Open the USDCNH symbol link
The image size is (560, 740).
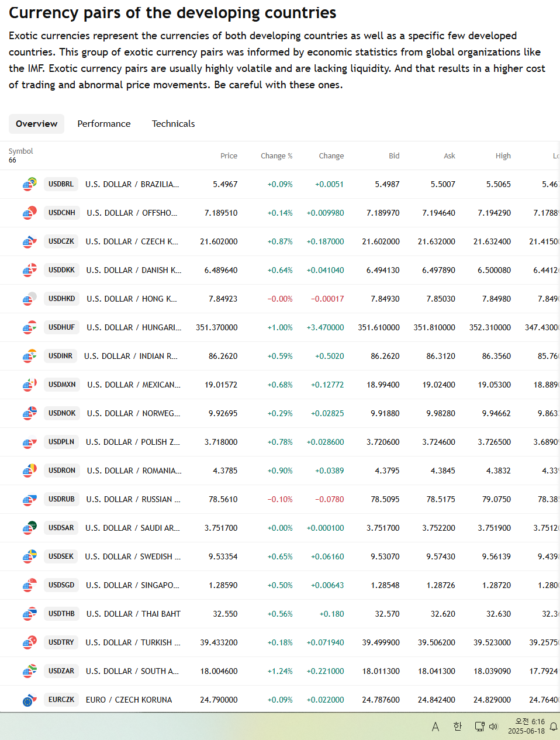pos(62,213)
